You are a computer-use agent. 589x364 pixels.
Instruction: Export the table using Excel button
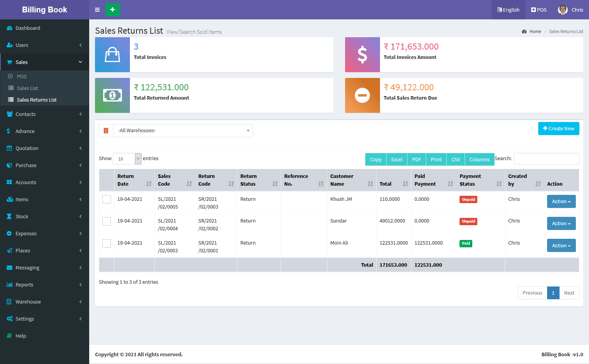(397, 159)
